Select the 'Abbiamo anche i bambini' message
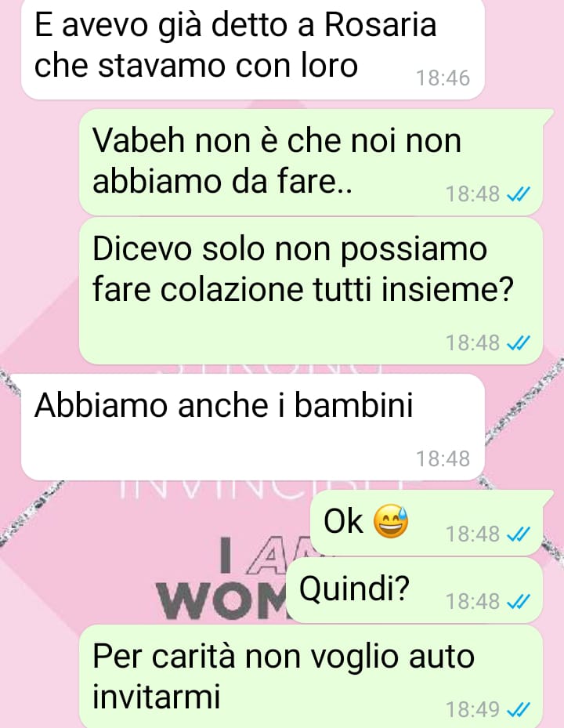This screenshot has height=728, width=564. 253,427
